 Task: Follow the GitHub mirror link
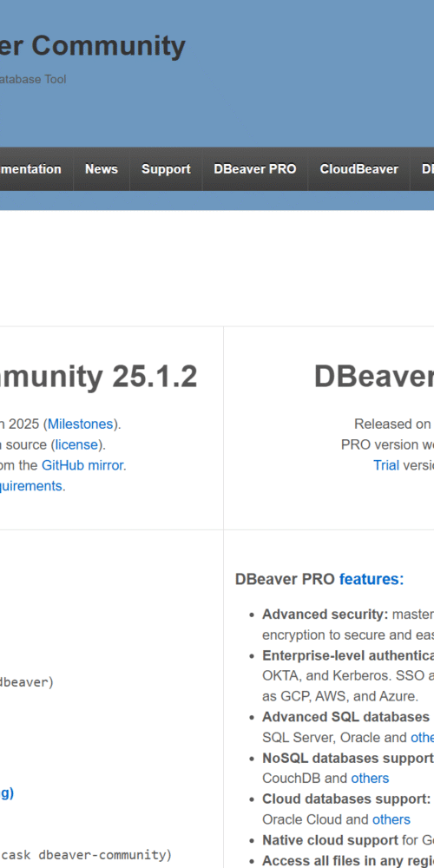pyautogui.click(x=82, y=465)
